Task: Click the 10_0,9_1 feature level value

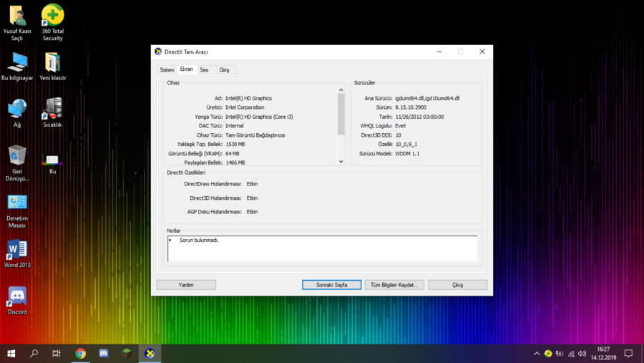Action: [406, 145]
